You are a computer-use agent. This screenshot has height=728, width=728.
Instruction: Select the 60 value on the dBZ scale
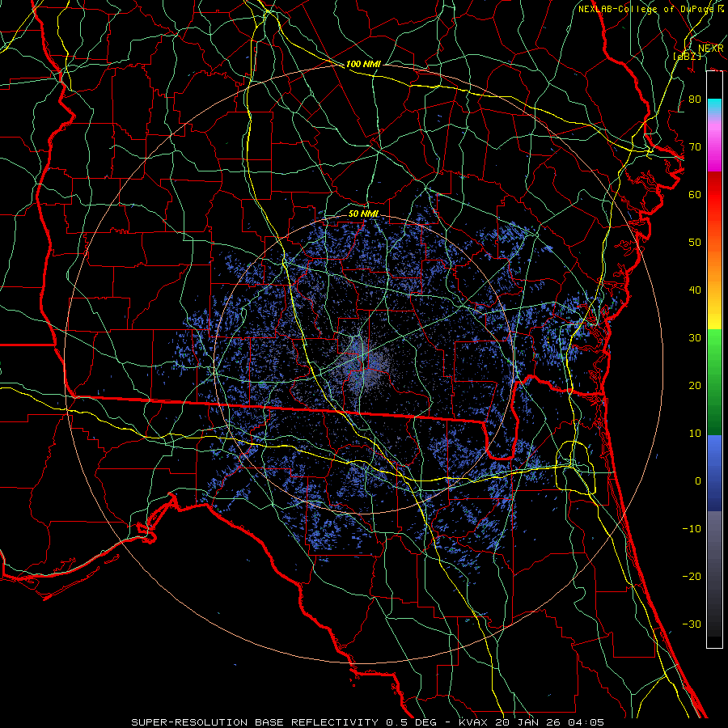(x=695, y=194)
